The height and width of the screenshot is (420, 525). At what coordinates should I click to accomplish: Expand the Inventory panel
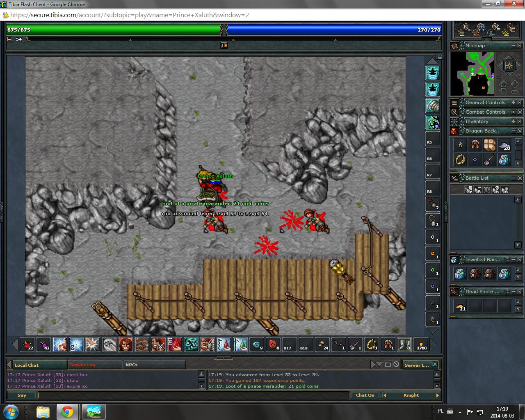pos(513,121)
